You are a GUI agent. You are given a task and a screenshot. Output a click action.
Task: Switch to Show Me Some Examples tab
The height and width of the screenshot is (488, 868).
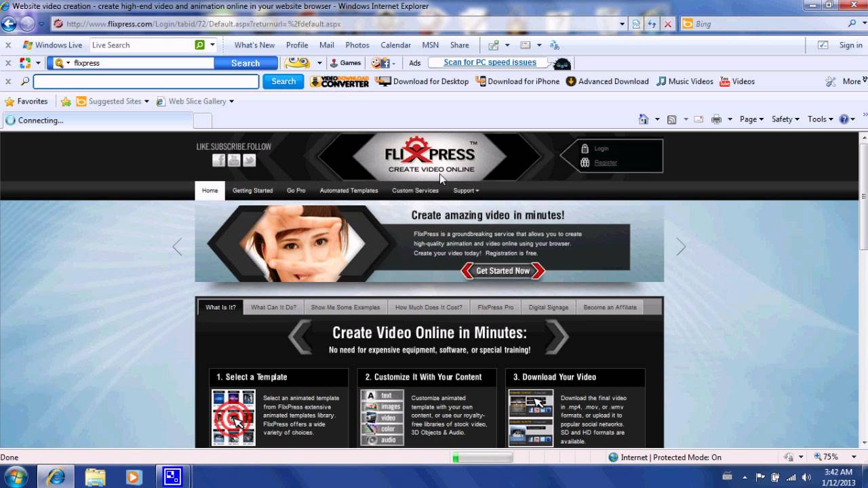coord(345,307)
